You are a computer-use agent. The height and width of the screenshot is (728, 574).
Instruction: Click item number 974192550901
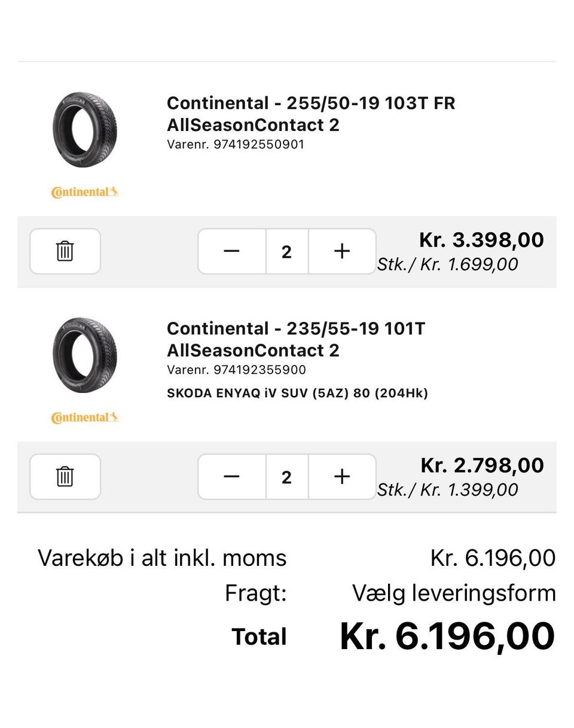[x=236, y=144]
